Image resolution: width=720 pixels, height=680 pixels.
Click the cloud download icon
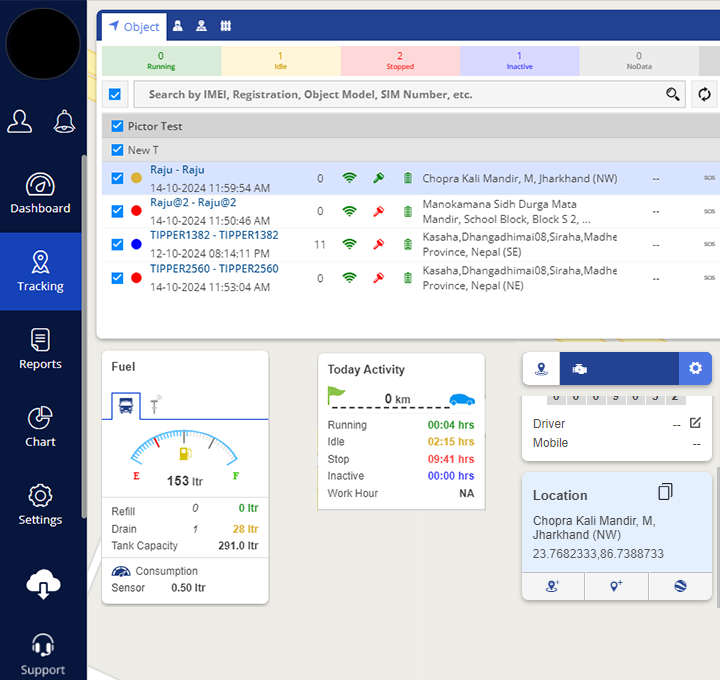[x=43, y=584]
